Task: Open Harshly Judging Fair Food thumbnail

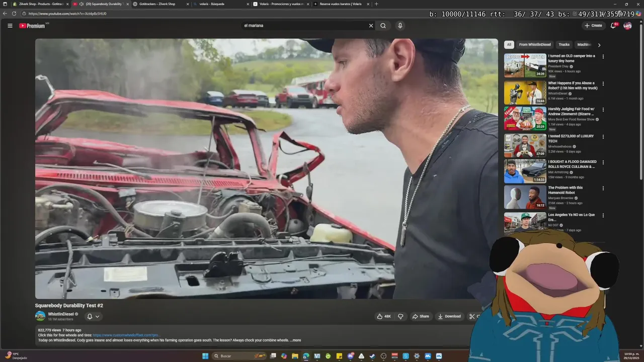Action: pyautogui.click(x=525, y=119)
